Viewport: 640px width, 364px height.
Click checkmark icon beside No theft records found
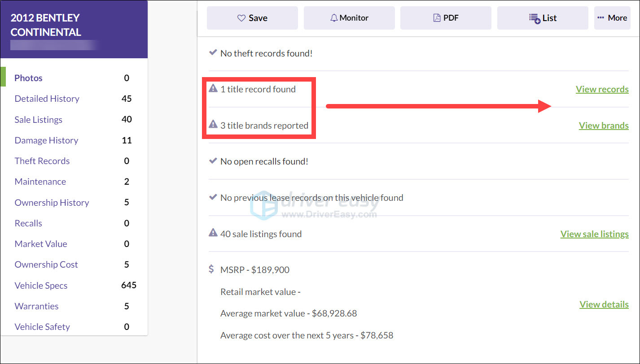[213, 53]
